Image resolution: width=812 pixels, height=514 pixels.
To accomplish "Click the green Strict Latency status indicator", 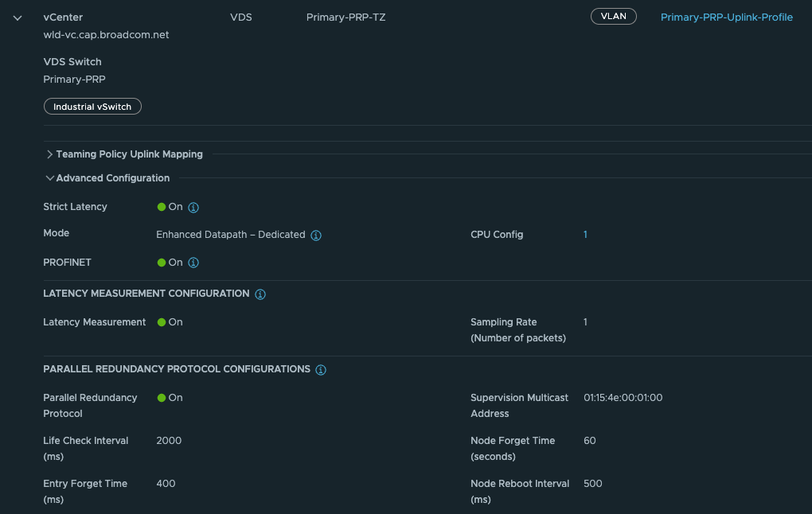I will tap(162, 207).
